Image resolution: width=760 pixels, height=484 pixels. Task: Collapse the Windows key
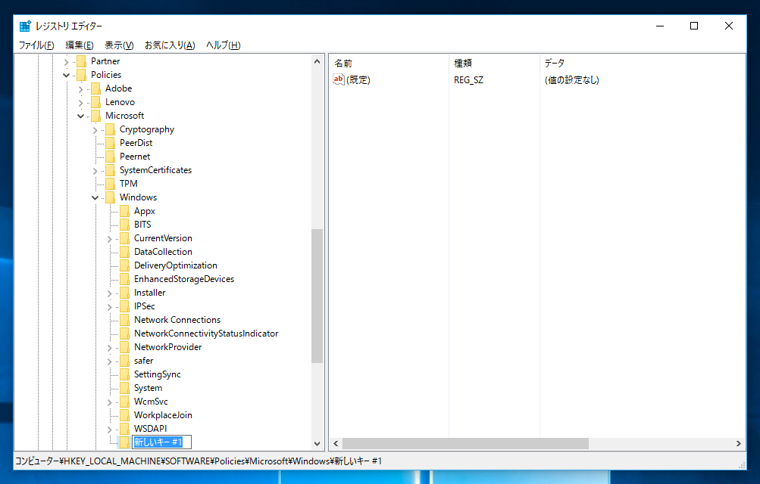tap(95, 198)
